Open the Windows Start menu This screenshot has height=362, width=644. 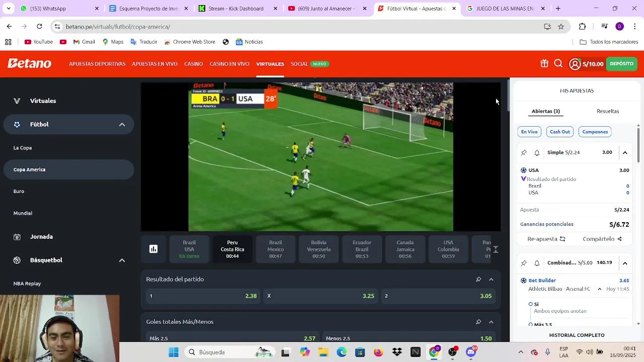174,352
